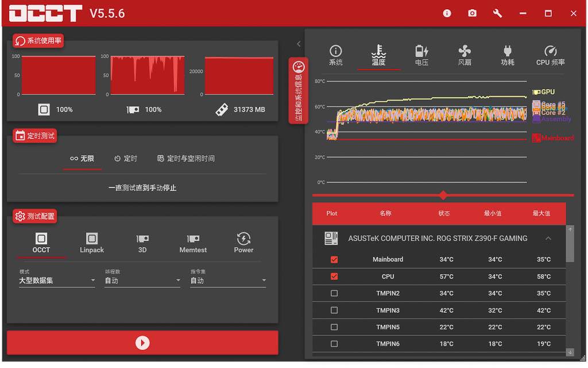Click the 最大值 column header
This screenshot has height=368, width=588.
[541, 213]
